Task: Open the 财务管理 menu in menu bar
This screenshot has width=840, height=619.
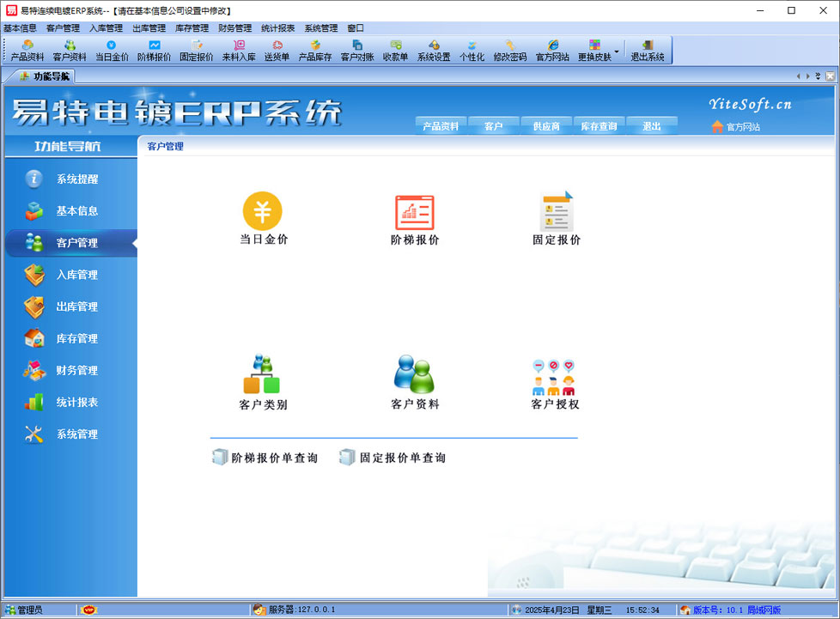Action: pos(234,28)
